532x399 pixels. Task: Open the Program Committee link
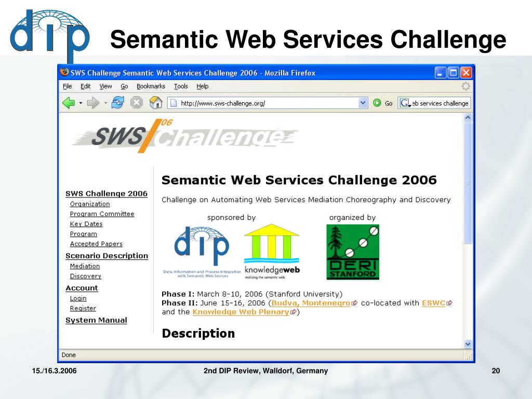102,214
